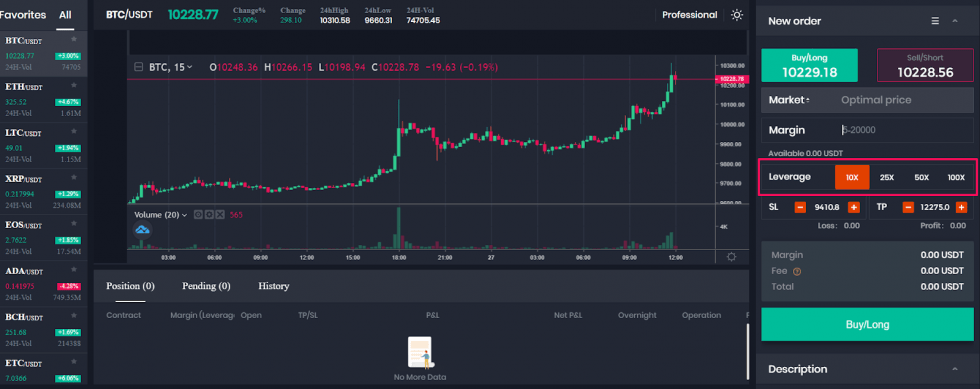This screenshot has height=389, width=980.
Task: Hide Volume indicator using eye icon
Action: (198, 215)
